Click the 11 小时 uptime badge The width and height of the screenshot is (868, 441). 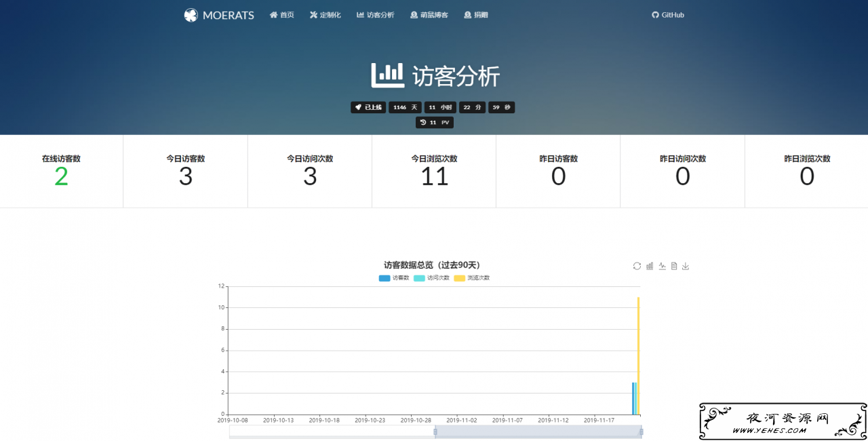tap(440, 107)
